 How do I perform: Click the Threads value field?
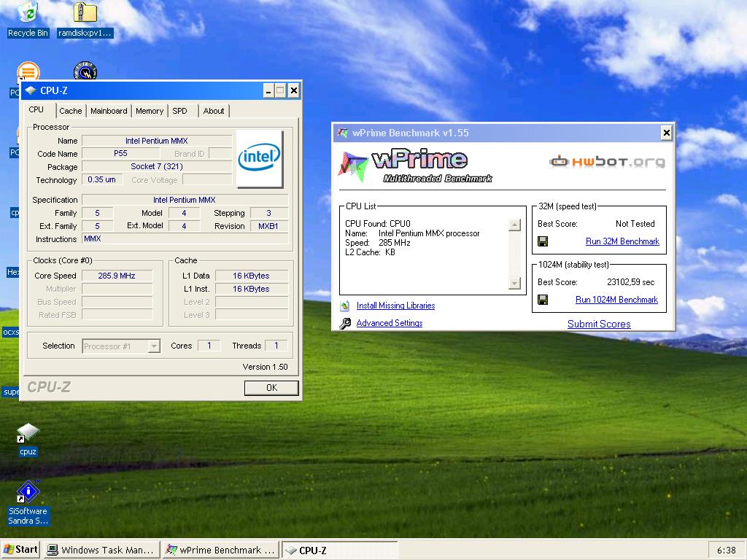(x=276, y=345)
